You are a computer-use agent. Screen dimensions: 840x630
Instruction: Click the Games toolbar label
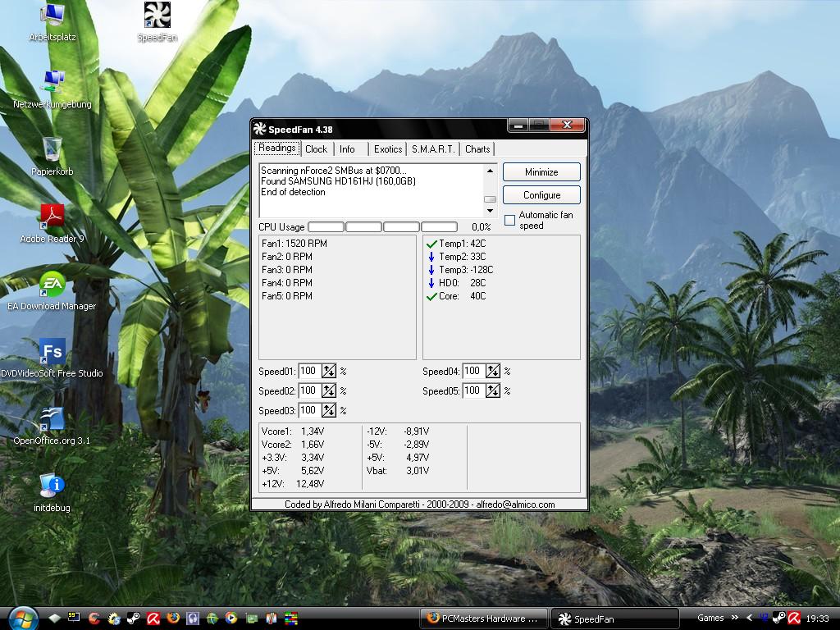point(710,618)
